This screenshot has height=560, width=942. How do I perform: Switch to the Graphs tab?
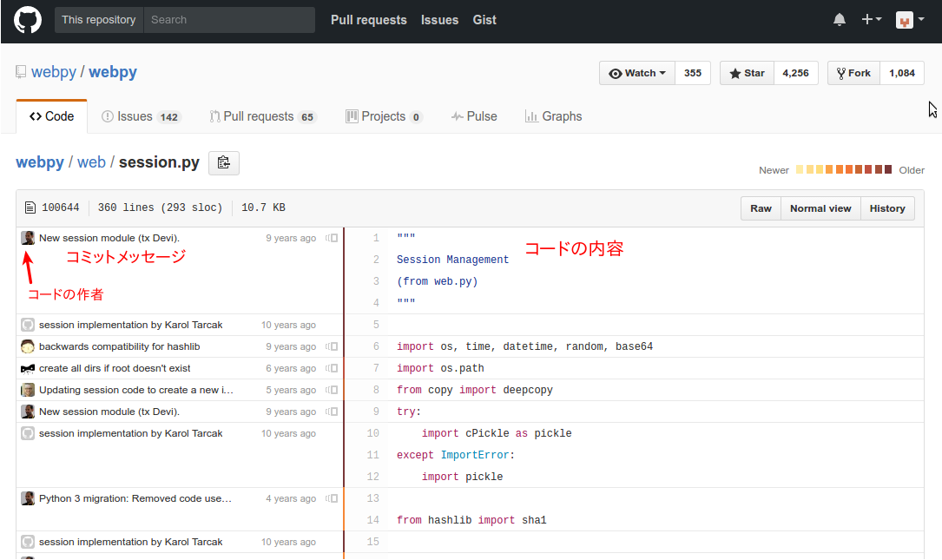click(553, 116)
